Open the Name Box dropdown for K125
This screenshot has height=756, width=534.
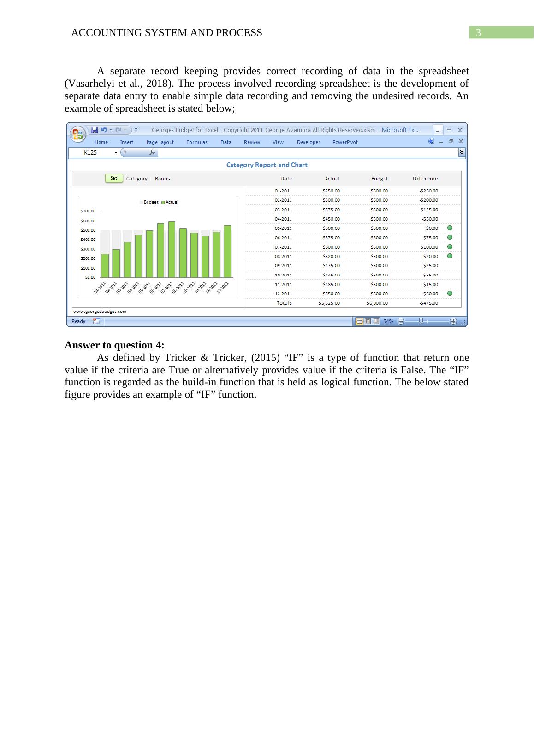116,153
